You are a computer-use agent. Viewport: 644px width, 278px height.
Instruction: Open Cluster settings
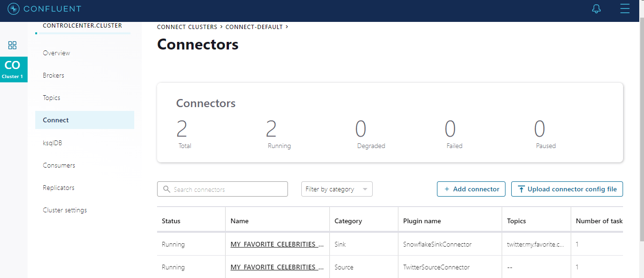[65, 210]
